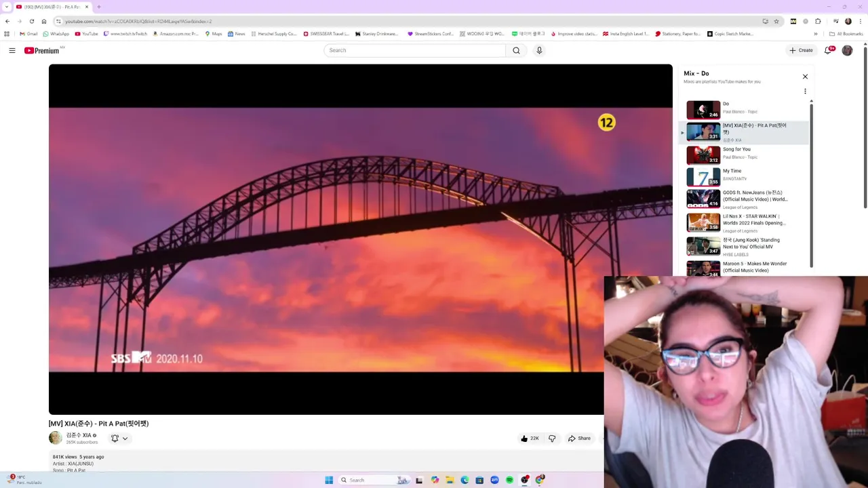Open the Maps bookmark
Image resolution: width=868 pixels, height=488 pixels.
[x=213, y=33]
